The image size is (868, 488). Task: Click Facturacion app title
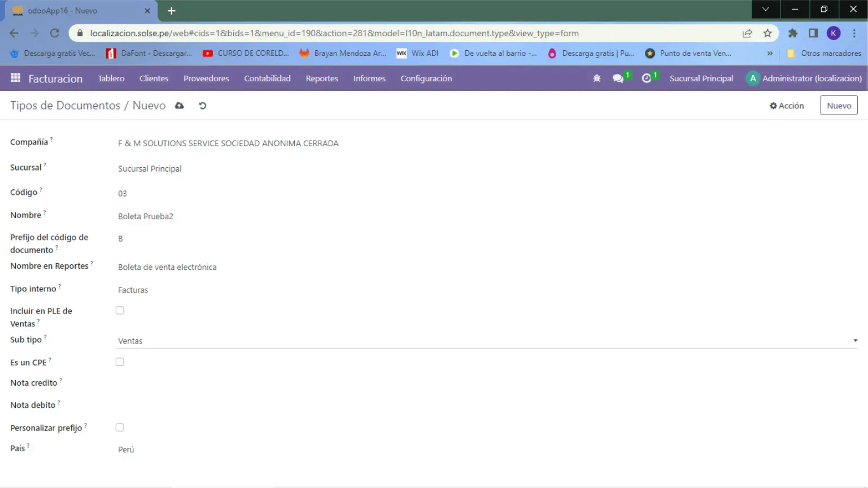55,79
